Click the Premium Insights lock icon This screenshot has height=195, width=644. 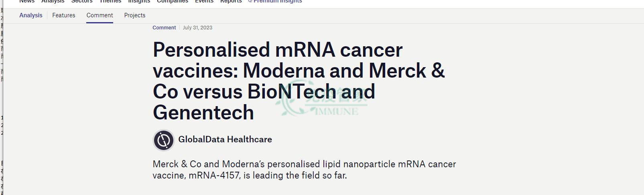tap(250, 1)
